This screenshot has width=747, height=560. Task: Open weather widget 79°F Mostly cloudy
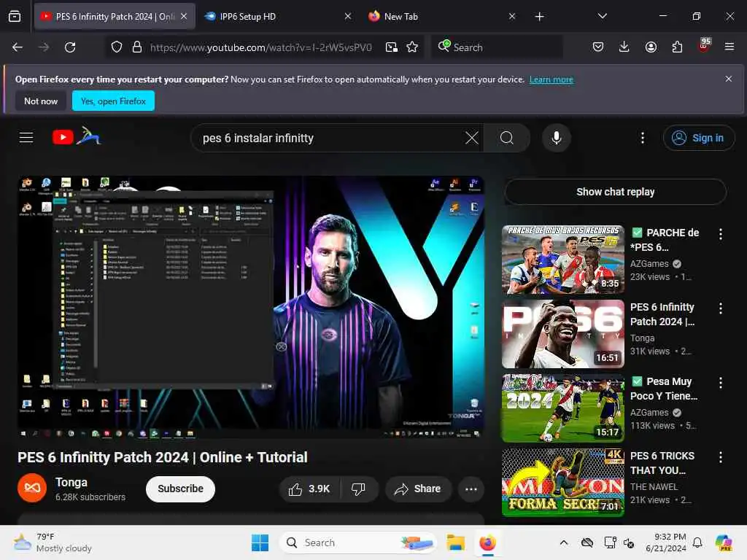53,542
